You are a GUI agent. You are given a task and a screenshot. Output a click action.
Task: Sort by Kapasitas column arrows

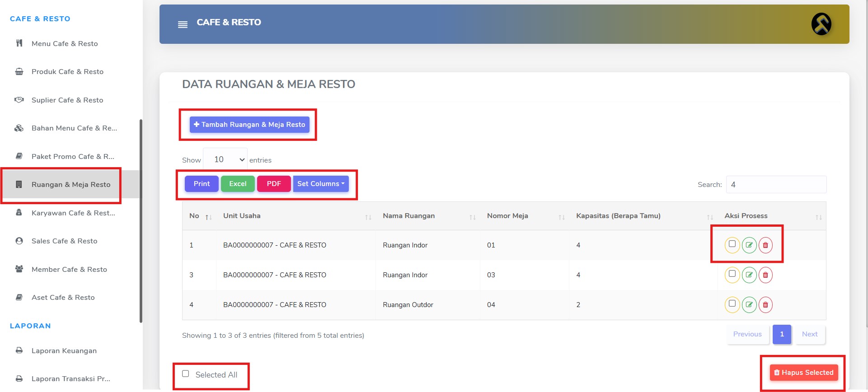pos(710,217)
